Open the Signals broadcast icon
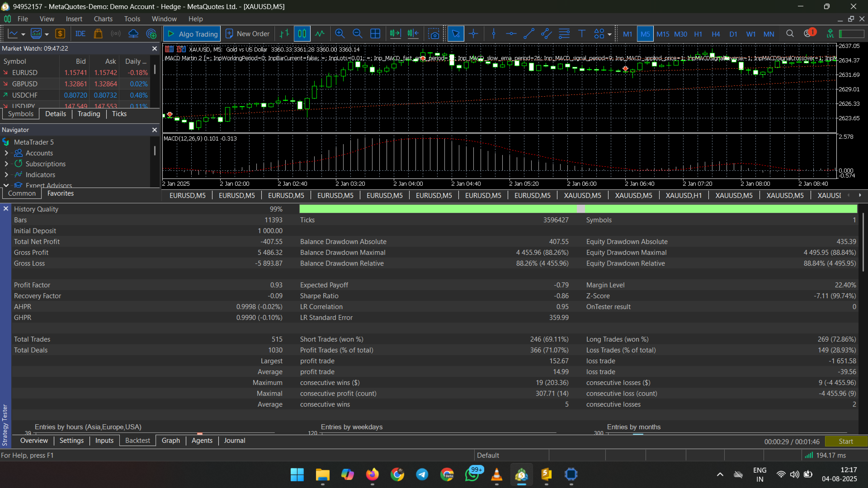868x488 pixels. click(x=116, y=34)
